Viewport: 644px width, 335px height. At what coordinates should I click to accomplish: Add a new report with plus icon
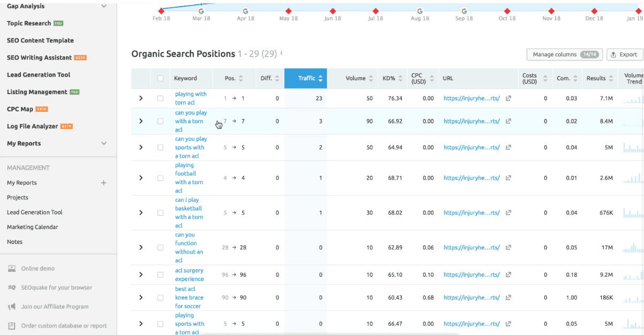pyautogui.click(x=104, y=182)
